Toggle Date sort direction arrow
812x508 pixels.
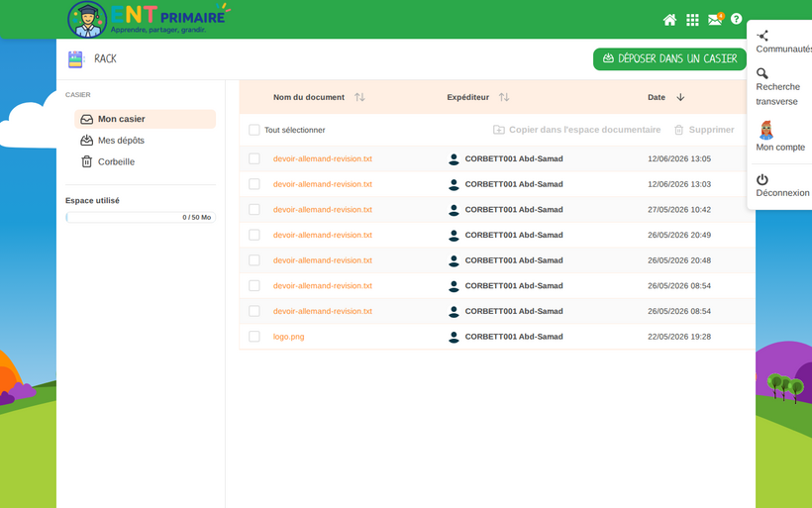(680, 97)
